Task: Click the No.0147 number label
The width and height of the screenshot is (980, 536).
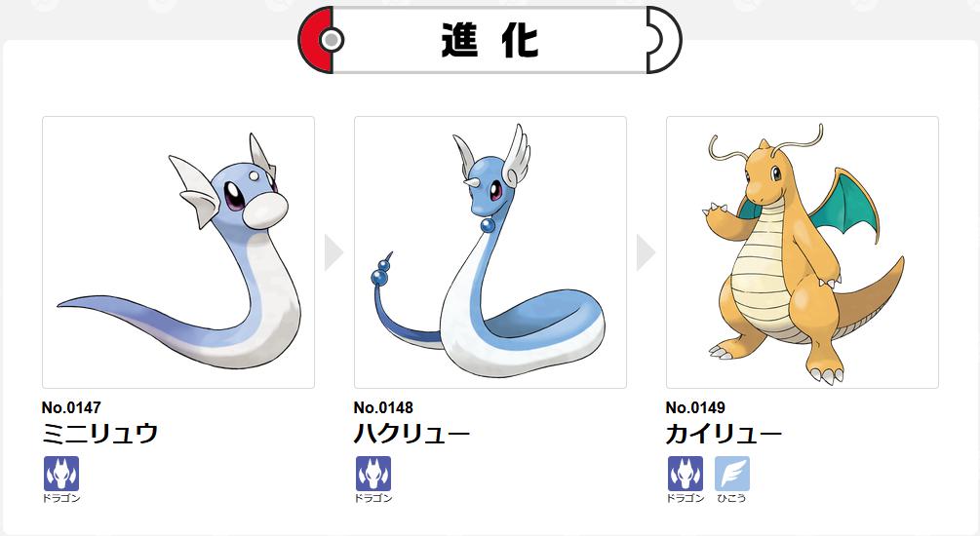Action: click(71, 408)
